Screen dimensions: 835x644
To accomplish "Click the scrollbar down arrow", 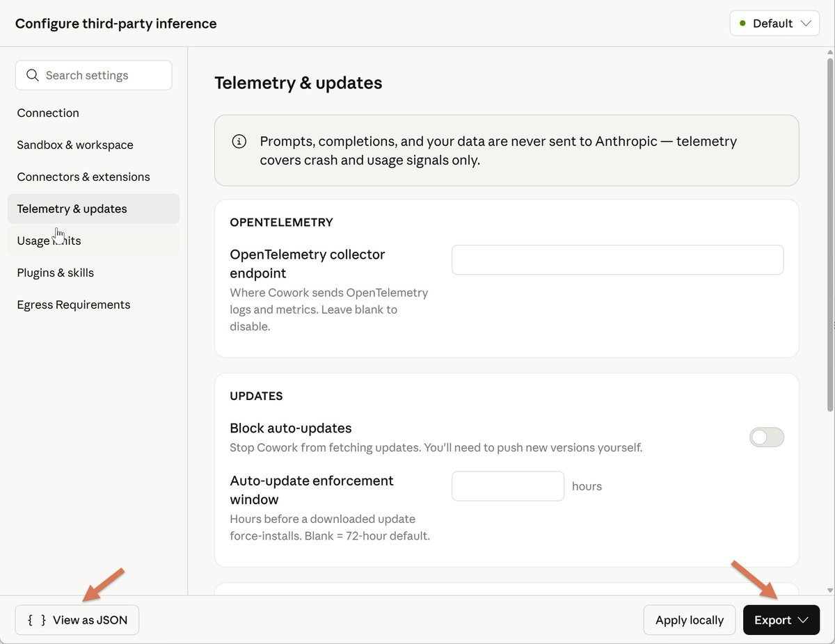I will coord(830,590).
